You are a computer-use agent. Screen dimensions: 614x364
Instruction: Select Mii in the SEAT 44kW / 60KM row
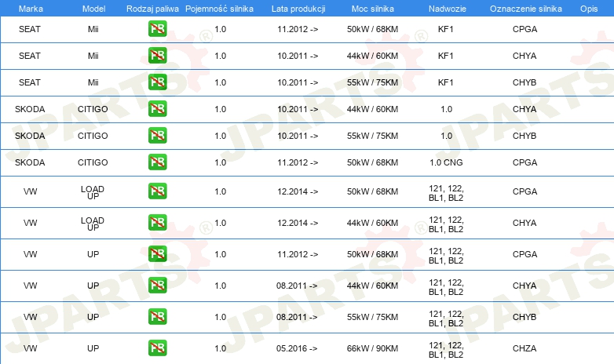(93, 56)
